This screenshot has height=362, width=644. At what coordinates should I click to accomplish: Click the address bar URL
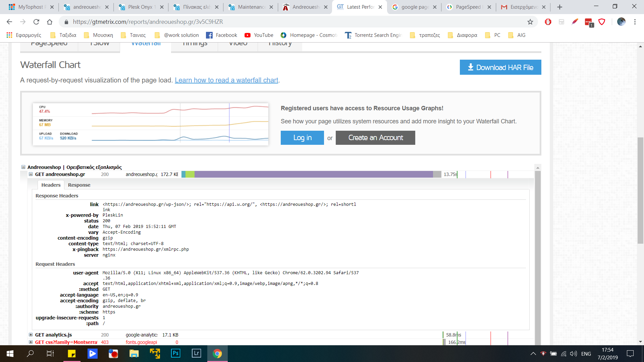[148, 22]
